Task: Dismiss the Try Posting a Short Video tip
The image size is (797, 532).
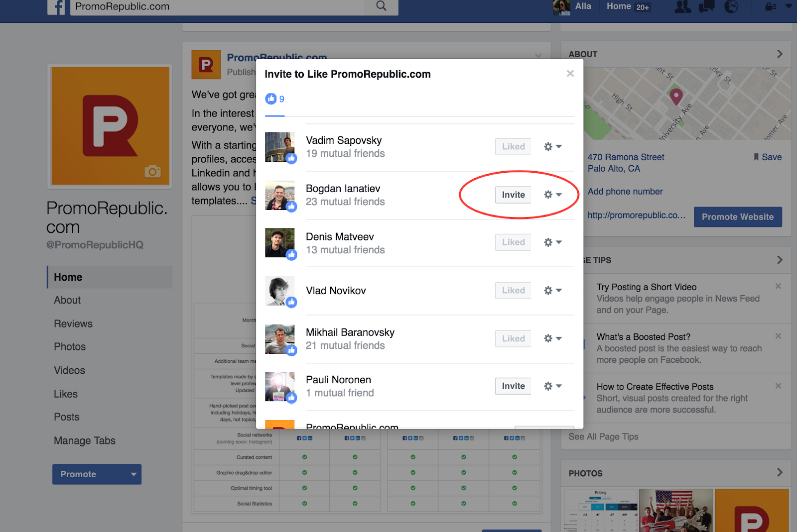Action: click(778, 286)
